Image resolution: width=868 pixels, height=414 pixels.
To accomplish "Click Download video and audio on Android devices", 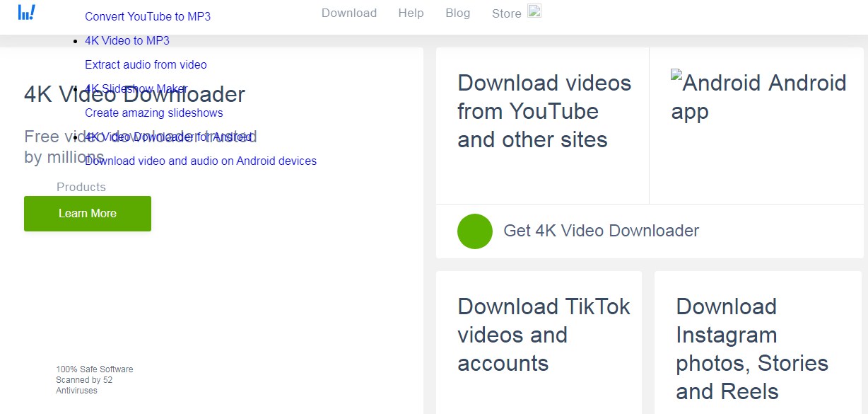I will tap(201, 161).
